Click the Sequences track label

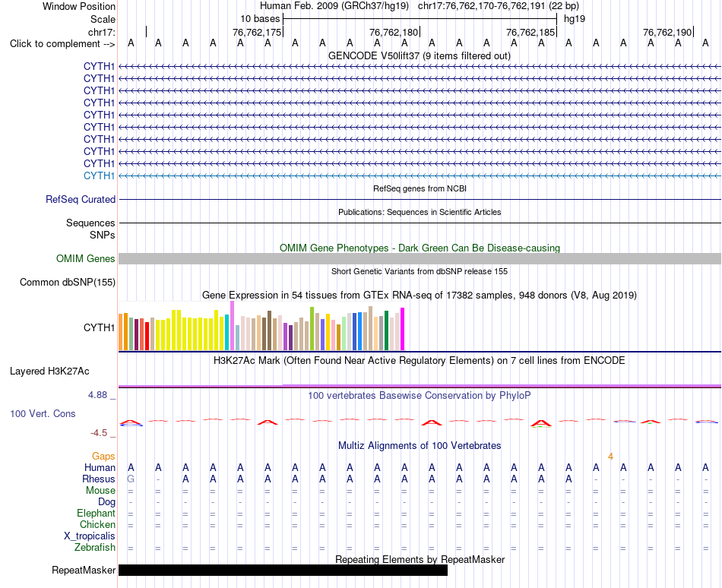(90, 223)
